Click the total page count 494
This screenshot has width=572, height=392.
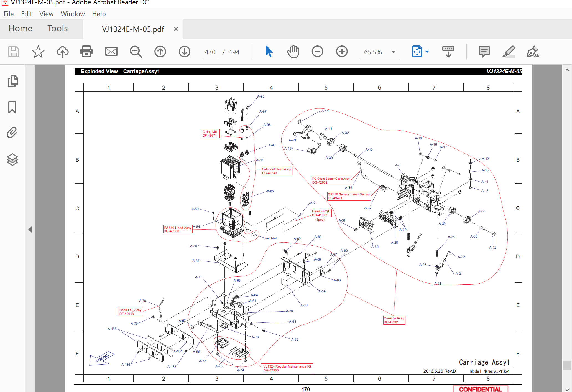(234, 52)
